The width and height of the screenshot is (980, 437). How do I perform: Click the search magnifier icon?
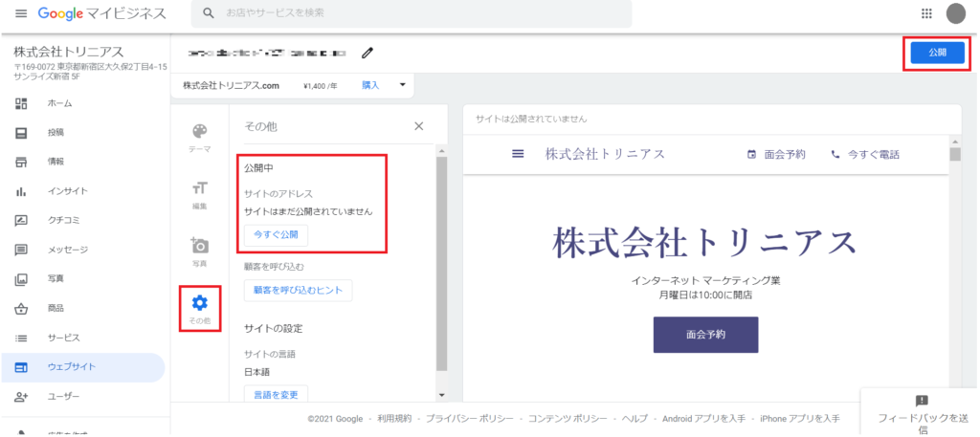point(209,13)
